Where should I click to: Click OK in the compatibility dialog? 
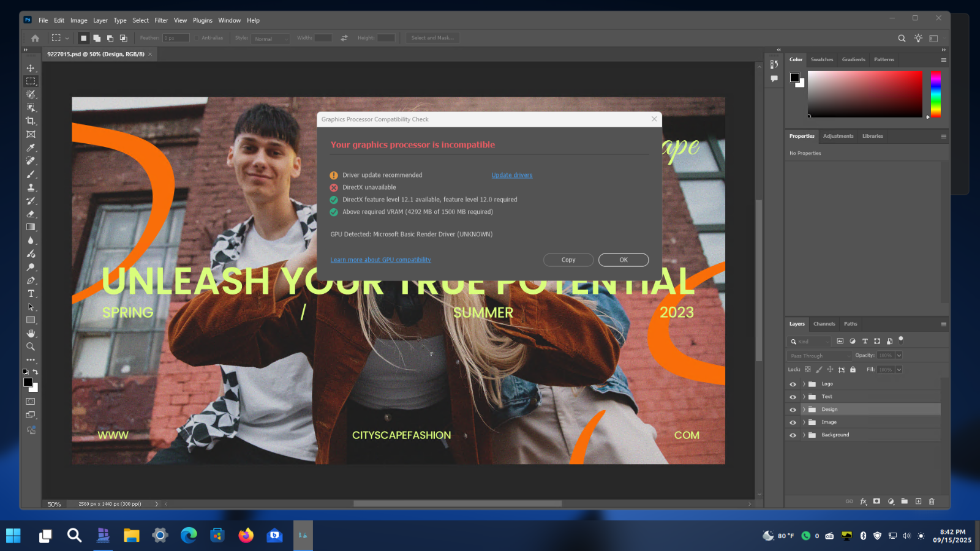pyautogui.click(x=623, y=260)
